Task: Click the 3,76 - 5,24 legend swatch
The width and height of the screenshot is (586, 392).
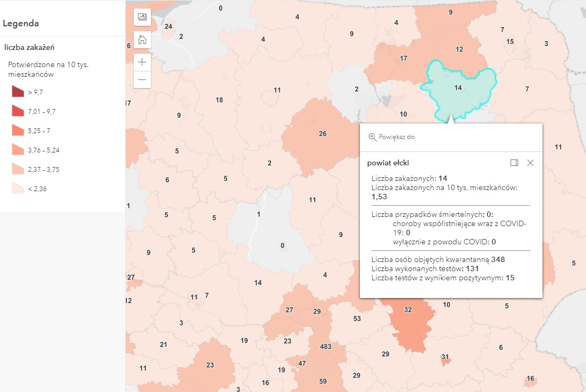Action: [18, 150]
